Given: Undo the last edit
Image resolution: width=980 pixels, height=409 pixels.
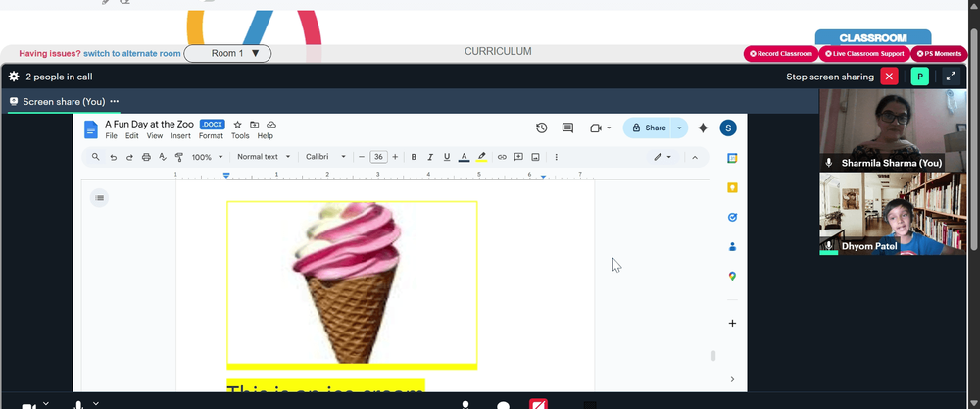Looking at the screenshot, I should pyautogui.click(x=113, y=157).
